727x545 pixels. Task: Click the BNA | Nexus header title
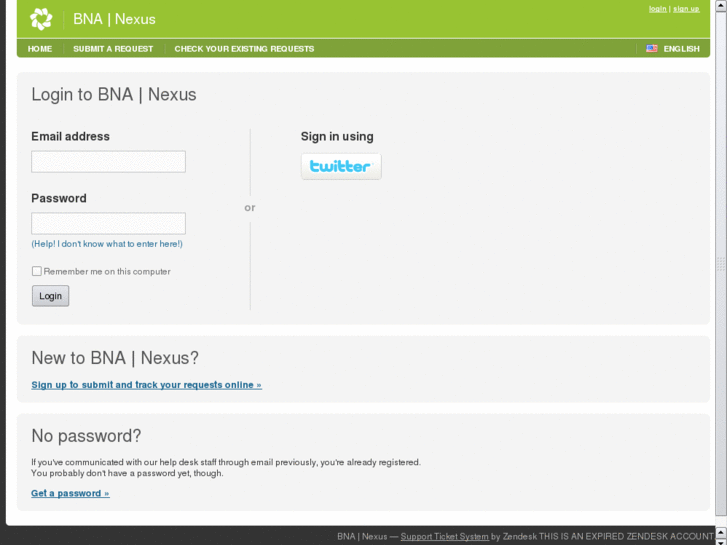pyautogui.click(x=115, y=19)
